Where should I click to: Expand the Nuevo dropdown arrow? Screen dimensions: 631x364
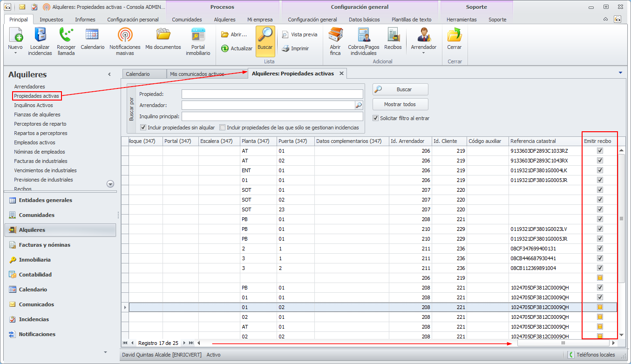point(15,53)
